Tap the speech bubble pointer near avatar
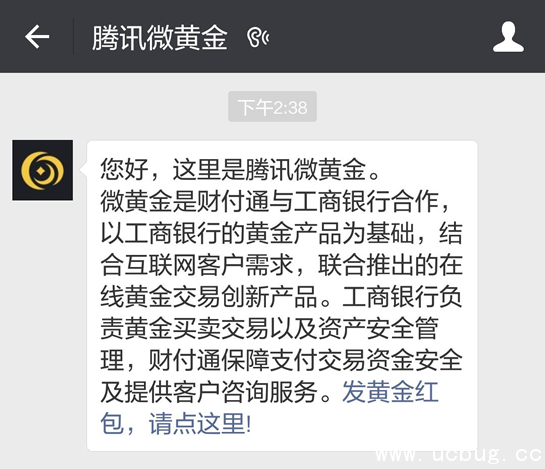 click(x=83, y=169)
